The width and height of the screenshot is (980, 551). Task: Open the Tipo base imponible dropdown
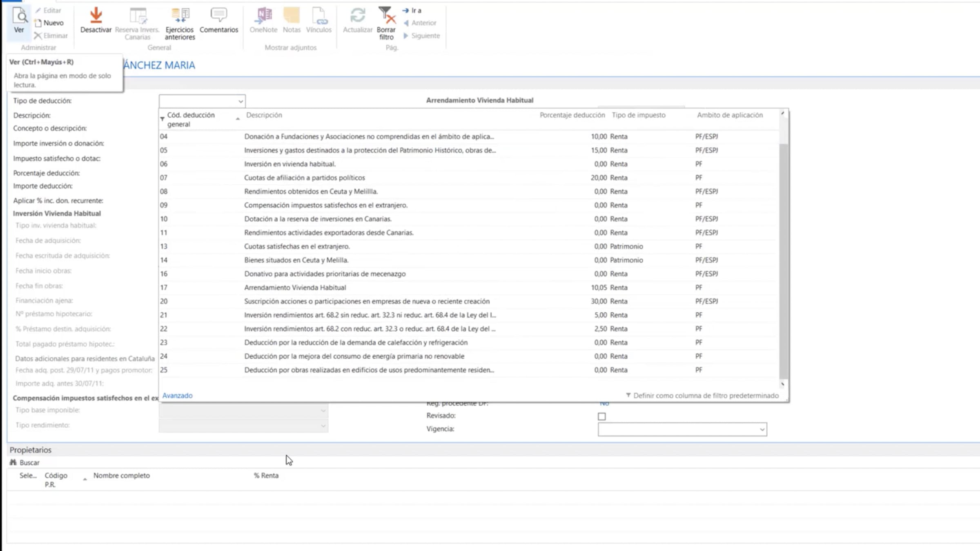tap(323, 411)
